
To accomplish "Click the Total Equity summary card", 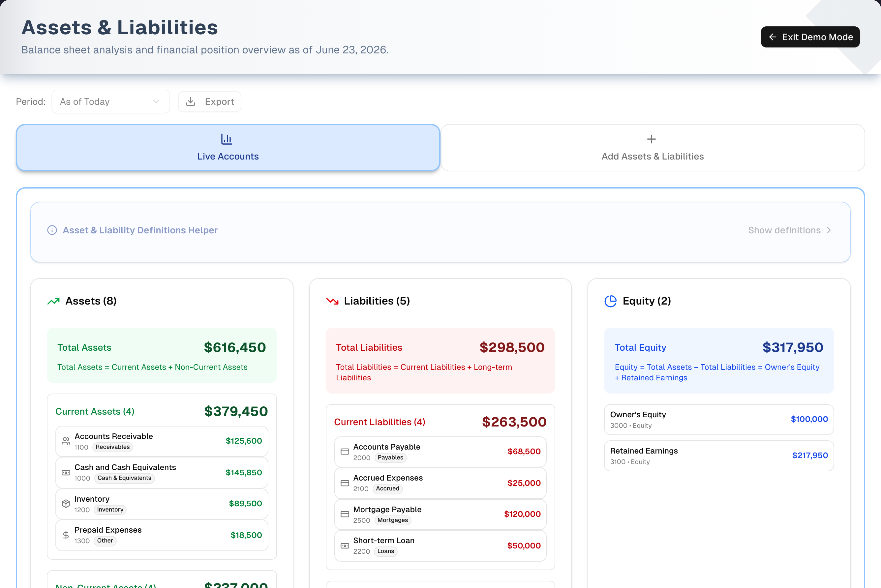I will click(x=718, y=360).
